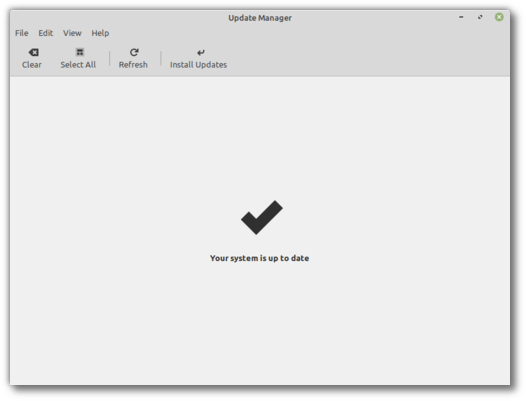Click the Select All text label
The width and height of the screenshot is (526, 401).
[78, 64]
